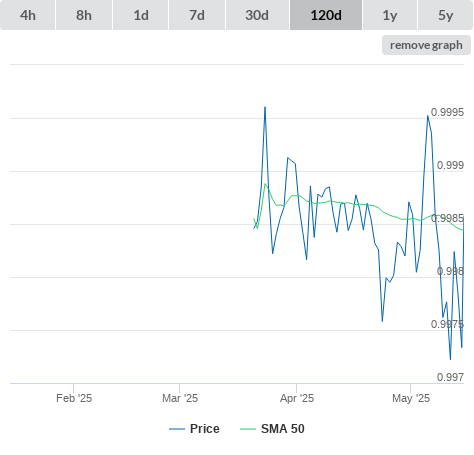This screenshot has height=455, width=474.
Task: Click the May '25 axis label
Action: click(x=411, y=398)
